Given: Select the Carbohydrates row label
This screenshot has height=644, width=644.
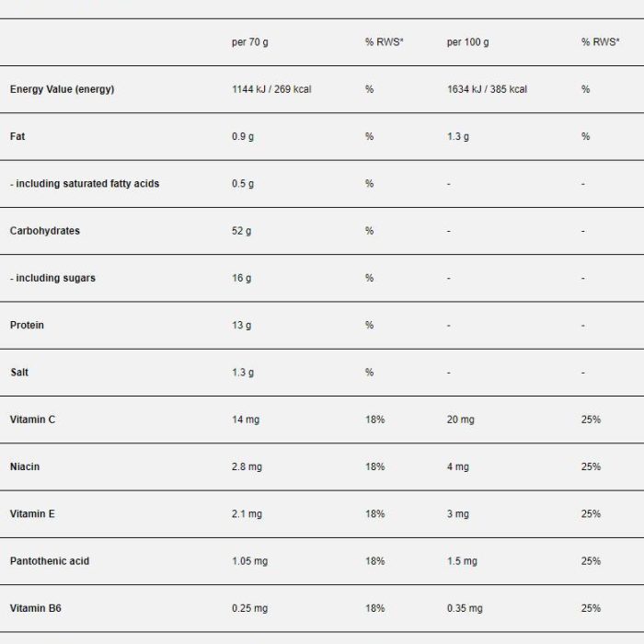Looking at the screenshot, I should pyautogui.click(x=45, y=231).
